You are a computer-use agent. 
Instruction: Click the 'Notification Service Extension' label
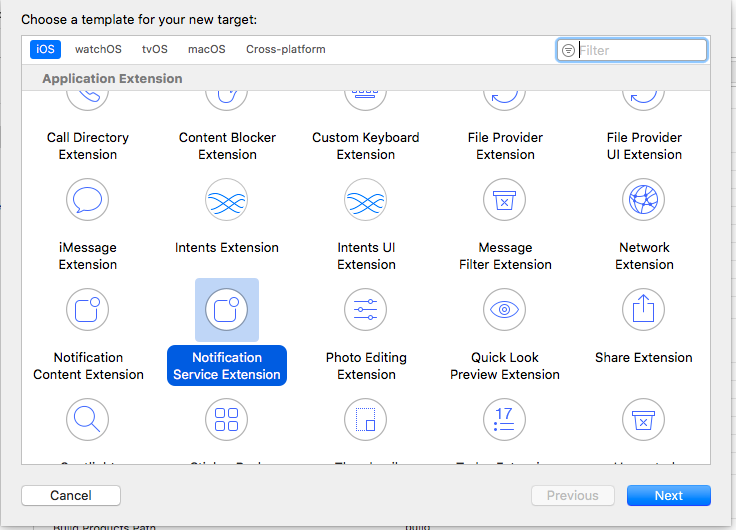(227, 366)
